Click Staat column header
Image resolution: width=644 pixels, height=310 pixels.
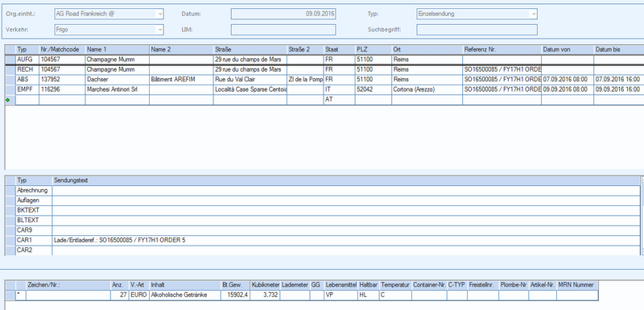pyautogui.click(x=339, y=50)
